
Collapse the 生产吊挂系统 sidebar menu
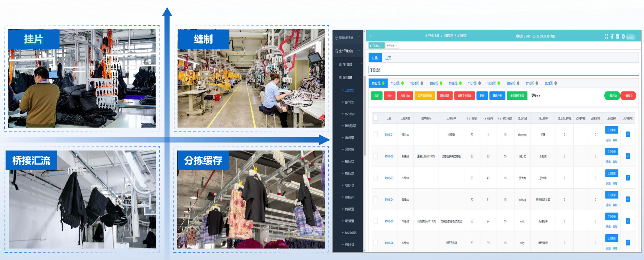pos(359,51)
